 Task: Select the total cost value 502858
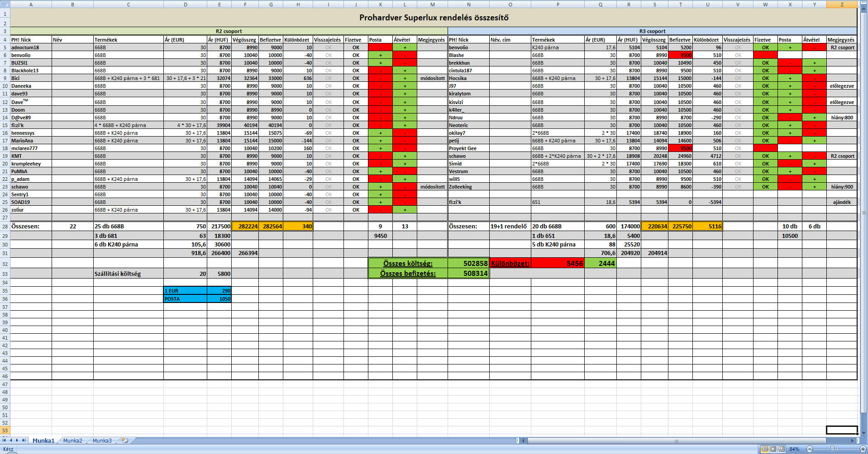468,263
